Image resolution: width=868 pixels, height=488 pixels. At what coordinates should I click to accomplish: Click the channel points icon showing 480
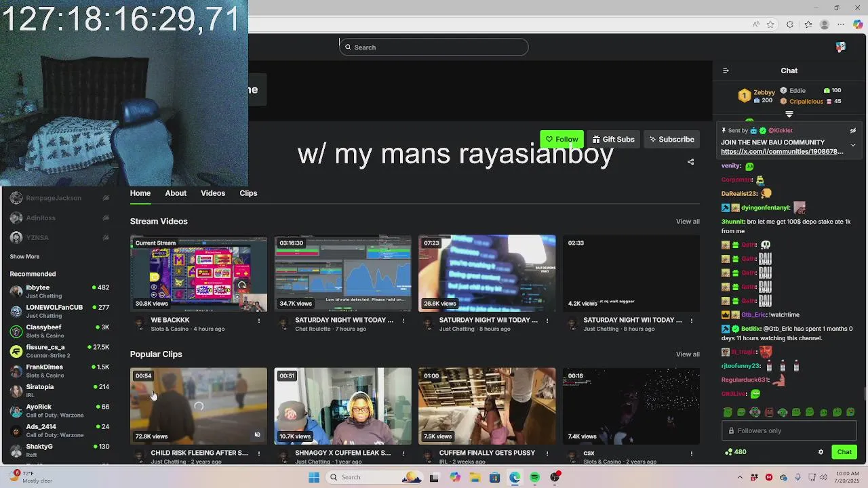tap(728, 452)
